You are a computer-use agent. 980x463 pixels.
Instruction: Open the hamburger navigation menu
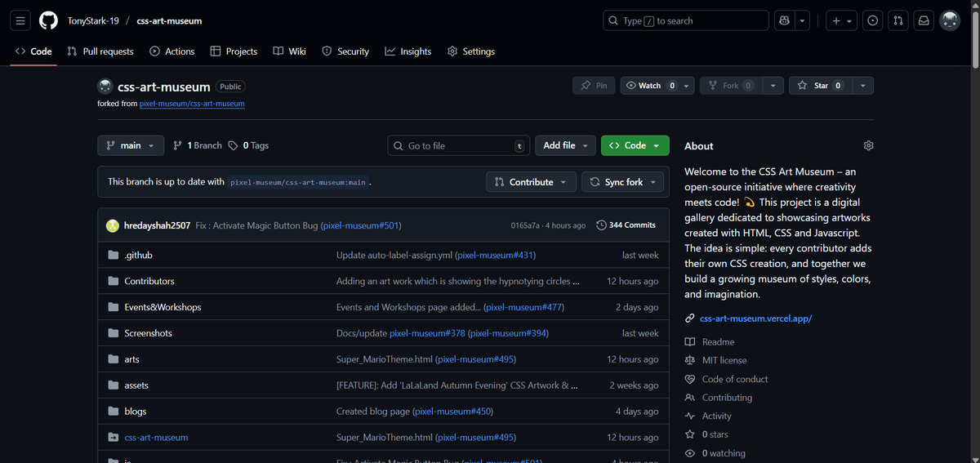(x=21, y=20)
